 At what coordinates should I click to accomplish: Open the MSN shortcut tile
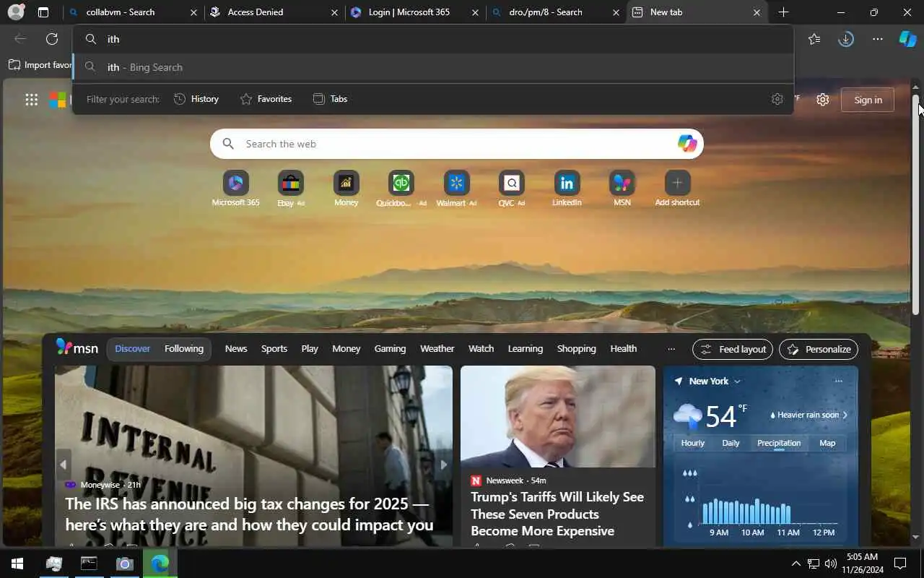click(622, 189)
